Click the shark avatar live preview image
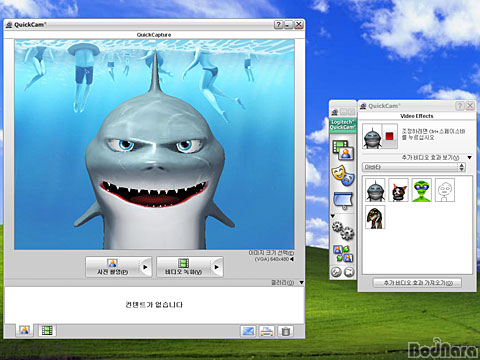480x360 pixels. coord(154,144)
